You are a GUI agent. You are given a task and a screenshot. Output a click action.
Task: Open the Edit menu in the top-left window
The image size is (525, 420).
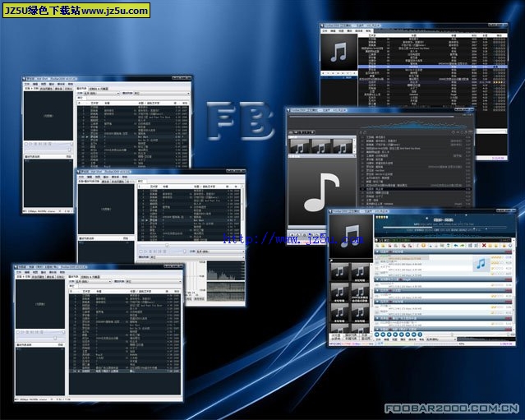tap(35, 84)
